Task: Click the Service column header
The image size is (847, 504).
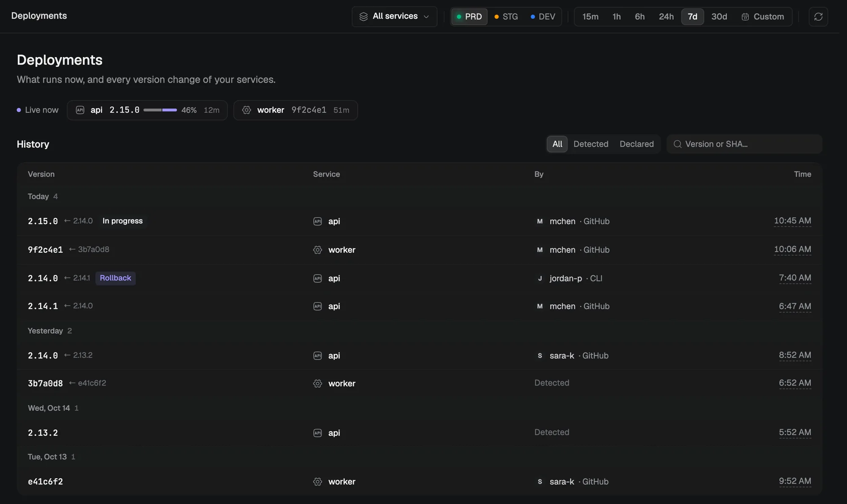Action: pos(327,174)
